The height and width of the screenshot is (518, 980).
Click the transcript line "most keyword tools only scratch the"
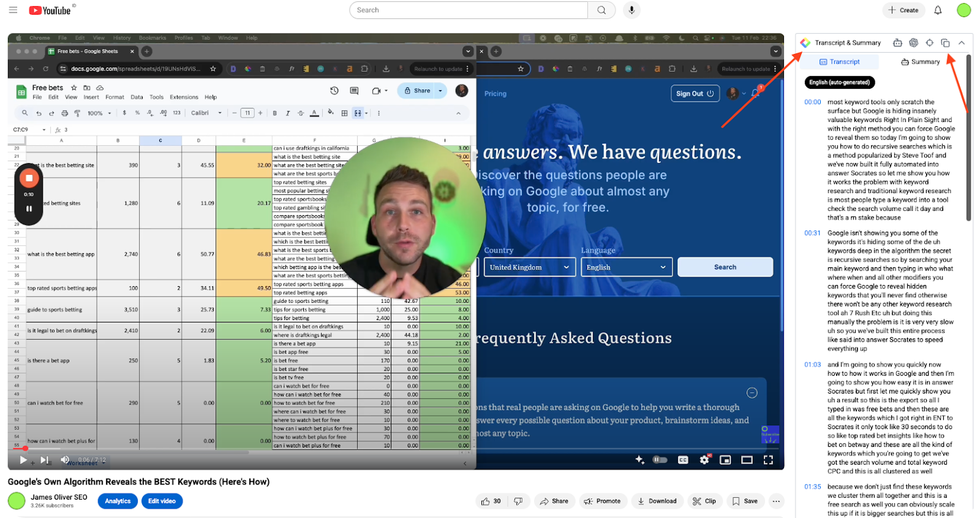[x=881, y=102]
